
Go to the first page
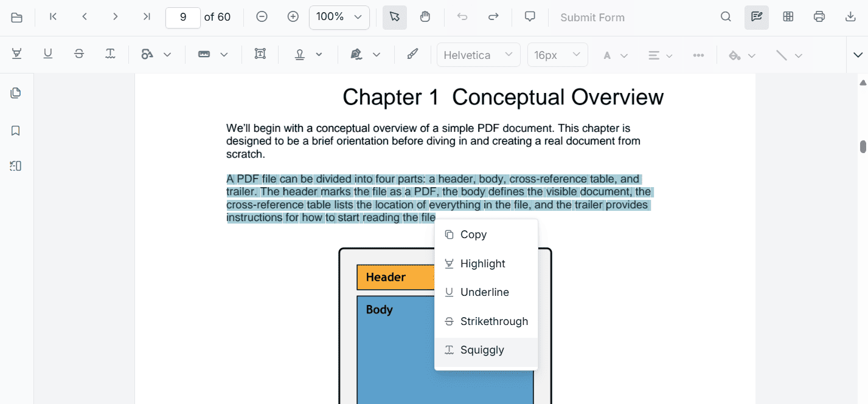click(x=54, y=17)
